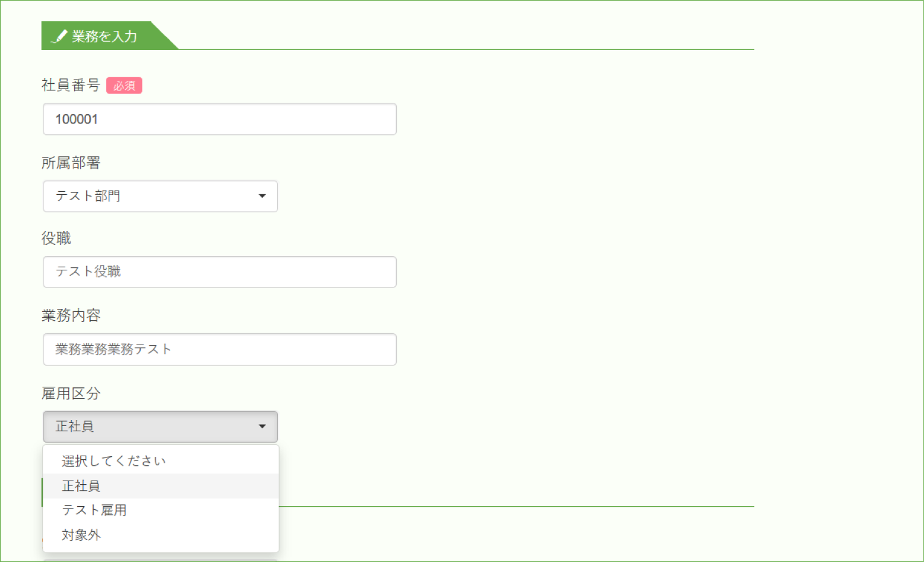Click the caret arrow in 所属部署 select

point(262,196)
